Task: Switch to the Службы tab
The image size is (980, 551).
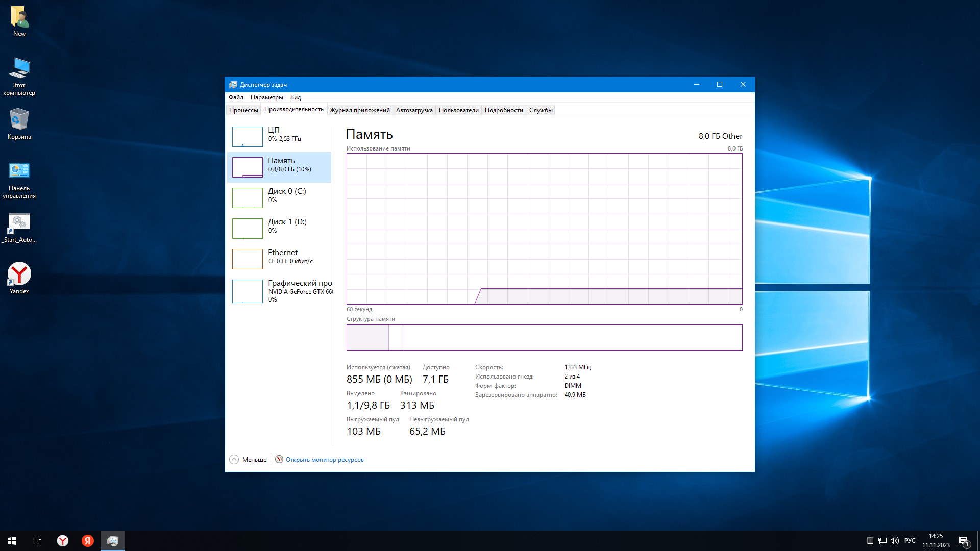Action: click(x=541, y=110)
